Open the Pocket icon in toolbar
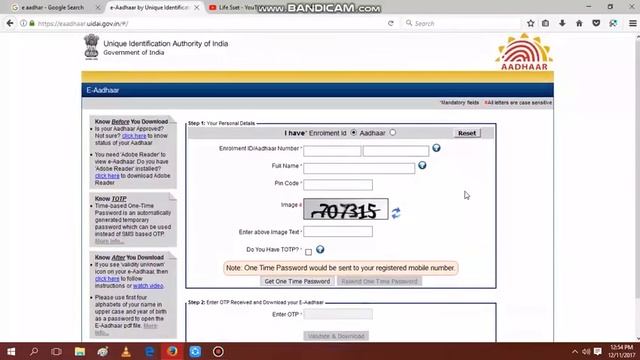Viewport: 640px width, 360px height. pos(596,23)
